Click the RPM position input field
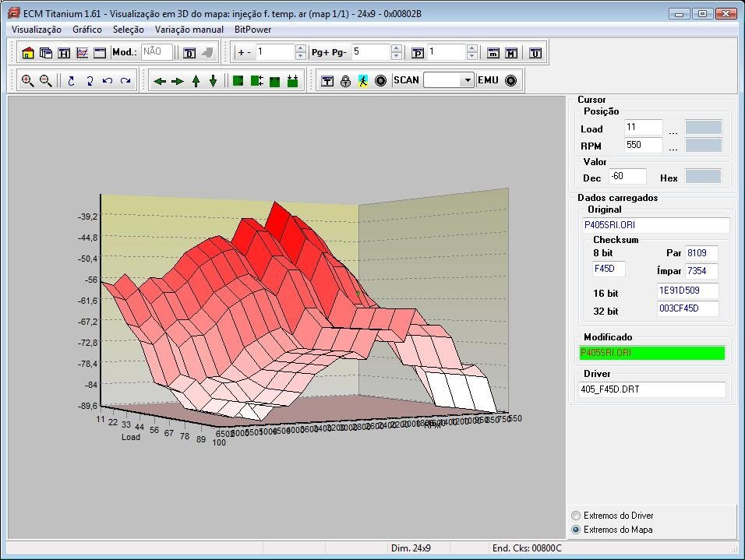 pos(643,145)
